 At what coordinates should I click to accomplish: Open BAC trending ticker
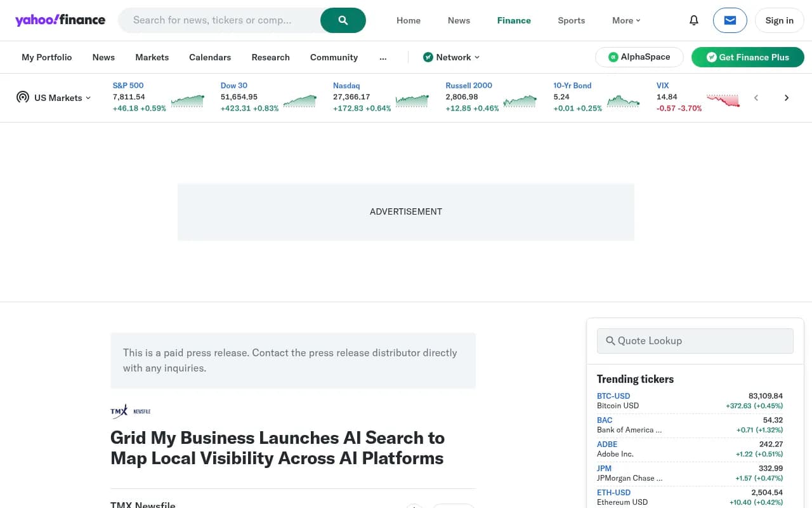pyautogui.click(x=605, y=420)
